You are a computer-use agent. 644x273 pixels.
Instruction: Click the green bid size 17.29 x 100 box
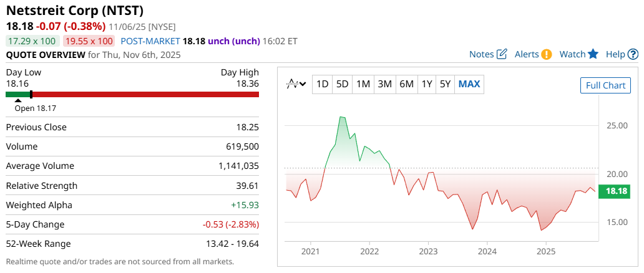(32, 41)
